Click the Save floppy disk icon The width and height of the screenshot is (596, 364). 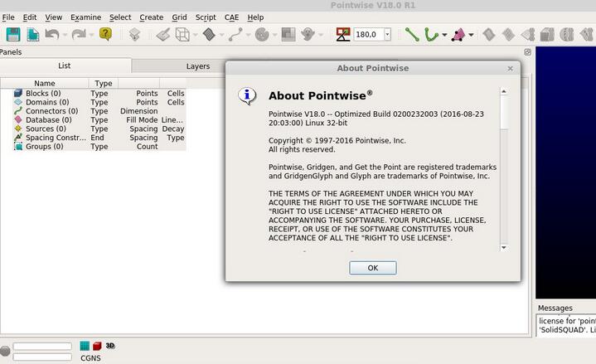click(13, 35)
